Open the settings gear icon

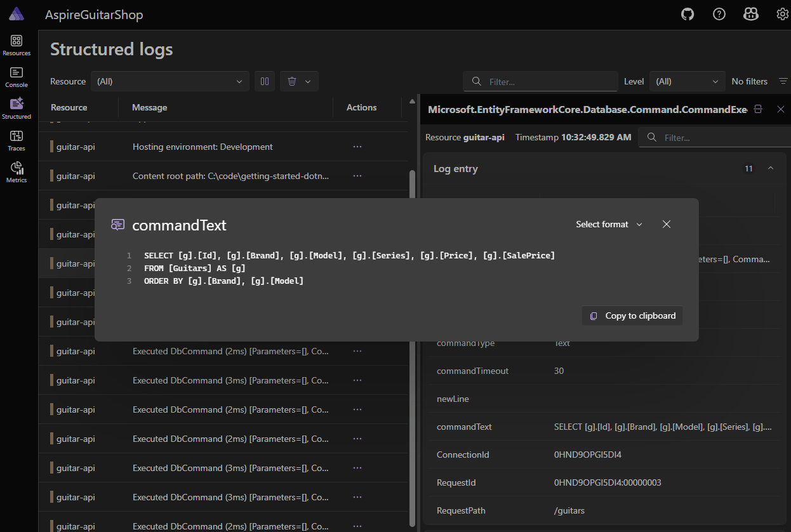click(783, 14)
